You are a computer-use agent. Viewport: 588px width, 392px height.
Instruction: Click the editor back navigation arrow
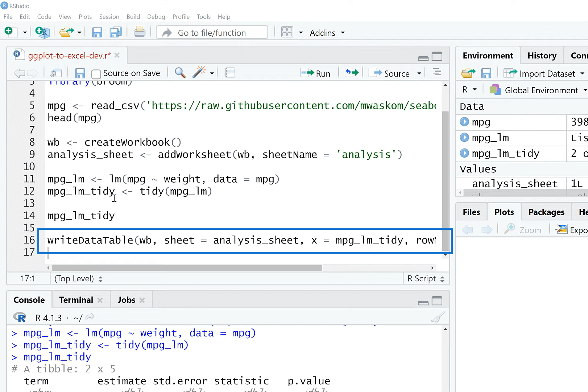(x=19, y=73)
